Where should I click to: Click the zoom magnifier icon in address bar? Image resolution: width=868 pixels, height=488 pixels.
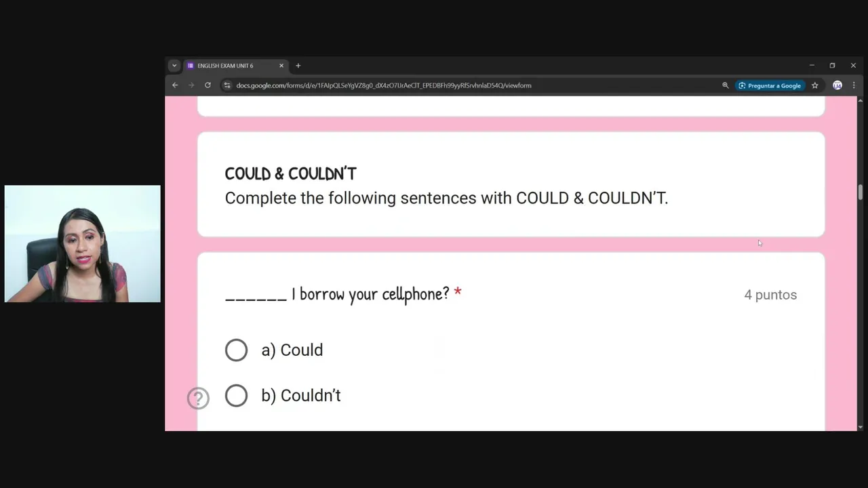(725, 85)
